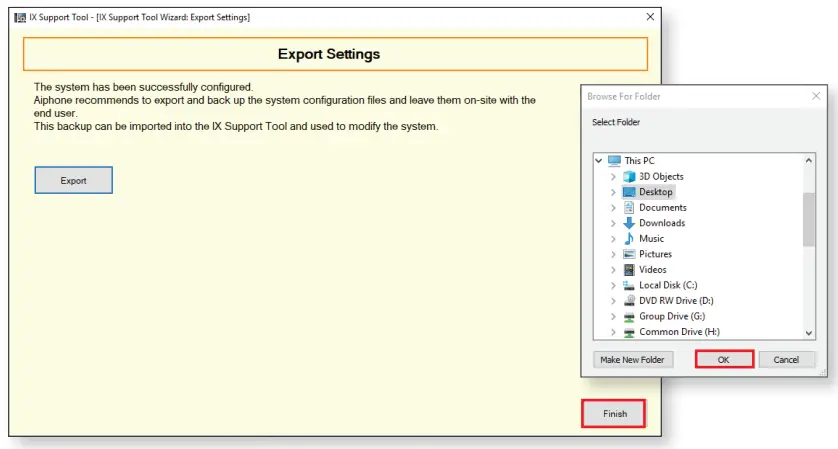Screen dimensions: 838x449
Task: Expand the Music folder node
Action: 614,238
